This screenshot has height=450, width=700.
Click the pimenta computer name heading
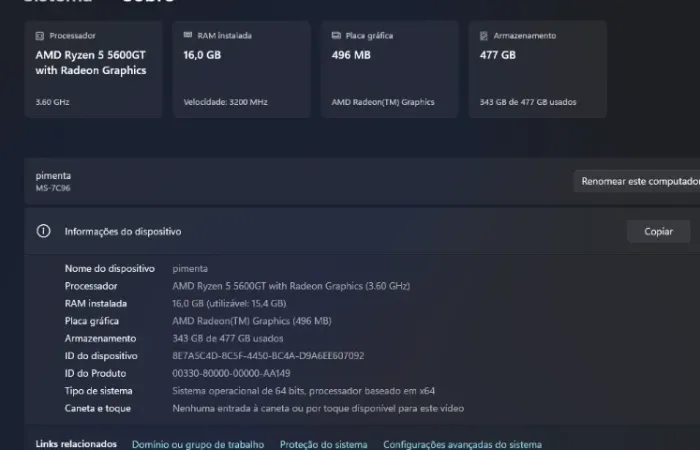tap(53, 175)
